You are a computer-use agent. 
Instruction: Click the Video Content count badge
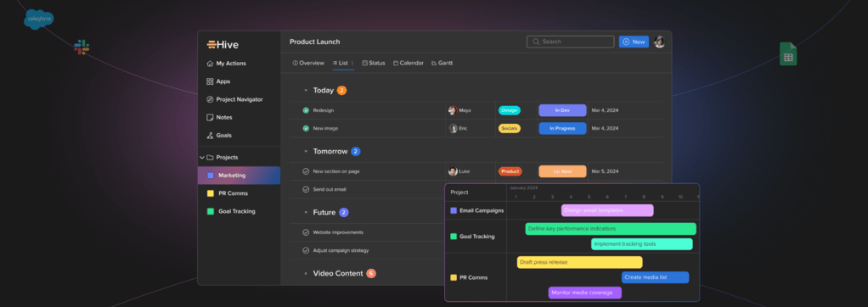[371, 273]
